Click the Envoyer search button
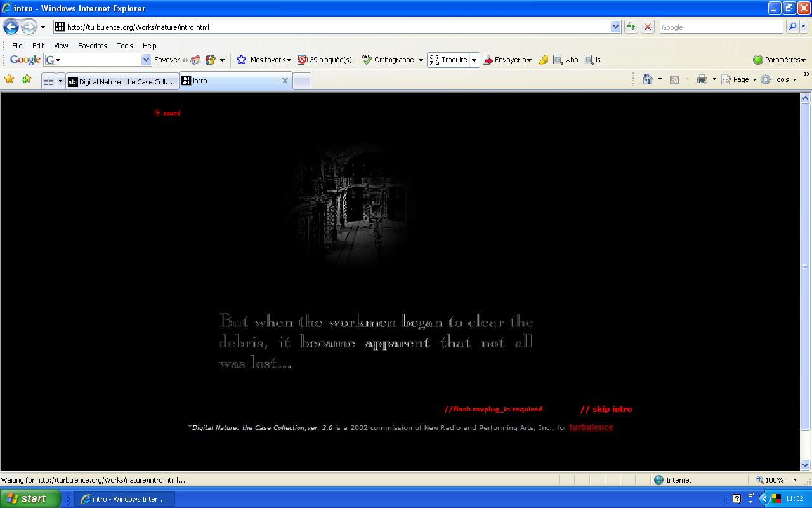The image size is (812, 508). [x=167, y=60]
